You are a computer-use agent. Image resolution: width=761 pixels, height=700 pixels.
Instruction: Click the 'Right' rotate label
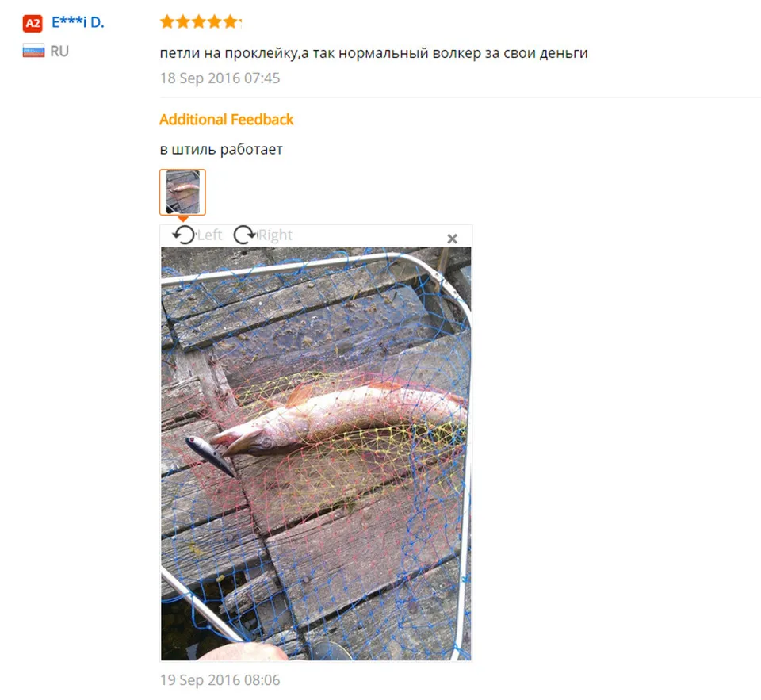tap(275, 235)
